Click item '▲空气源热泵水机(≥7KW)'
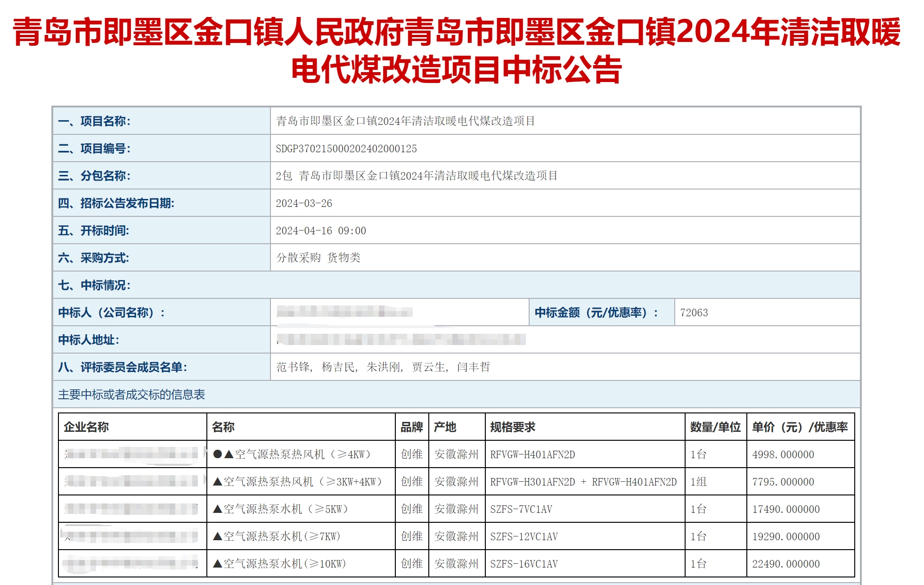 277,536
